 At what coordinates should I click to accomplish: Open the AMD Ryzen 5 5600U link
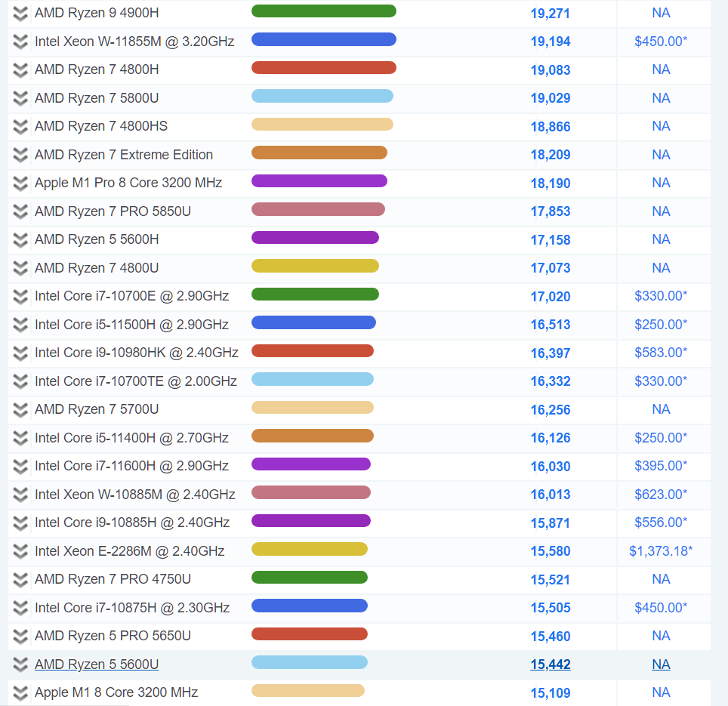coord(97,664)
